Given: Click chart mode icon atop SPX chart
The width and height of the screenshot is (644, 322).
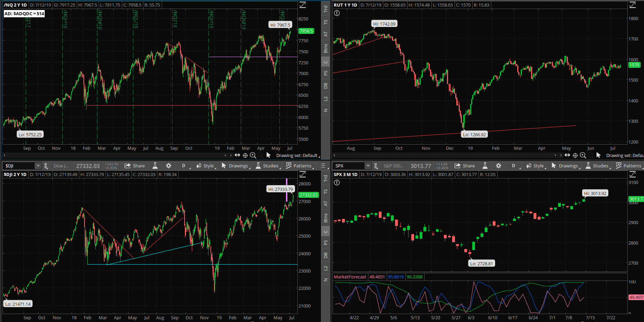Looking at the screenshot, I should (633, 174).
